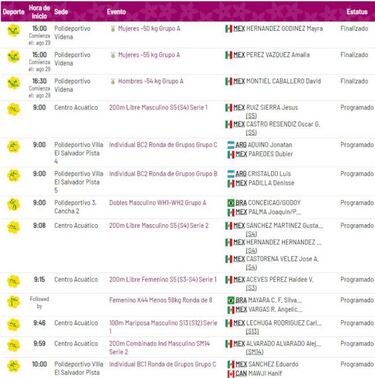
Task: Click the powerlifting icon for Hombres -54 kg
Action: 14,83
